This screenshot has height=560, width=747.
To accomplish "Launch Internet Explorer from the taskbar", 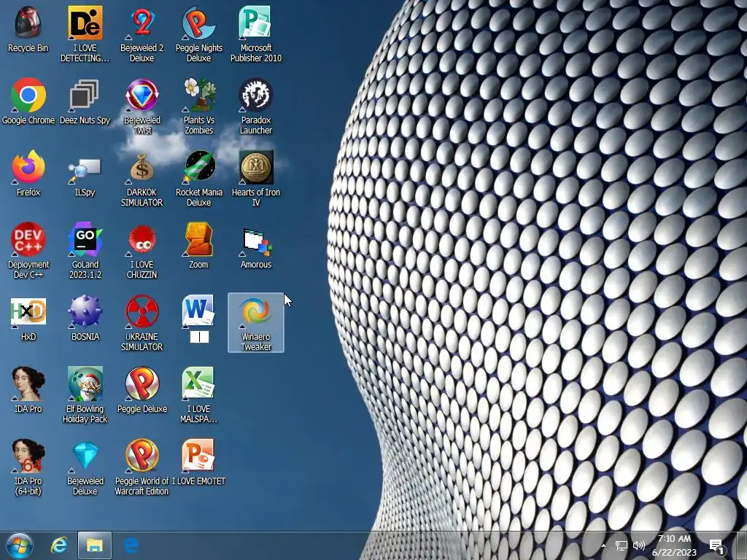I will click(59, 545).
